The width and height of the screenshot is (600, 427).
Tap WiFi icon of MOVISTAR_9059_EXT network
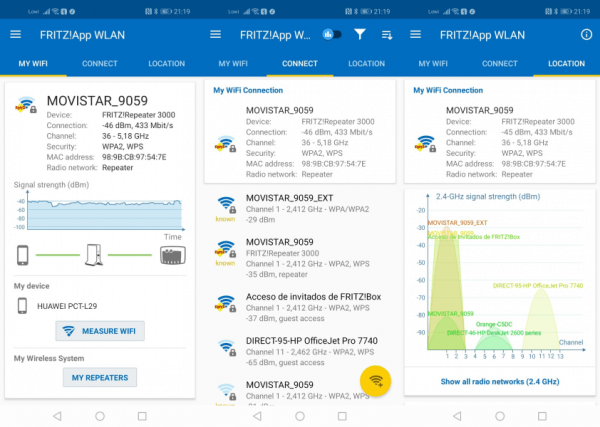(x=227, y=205)
